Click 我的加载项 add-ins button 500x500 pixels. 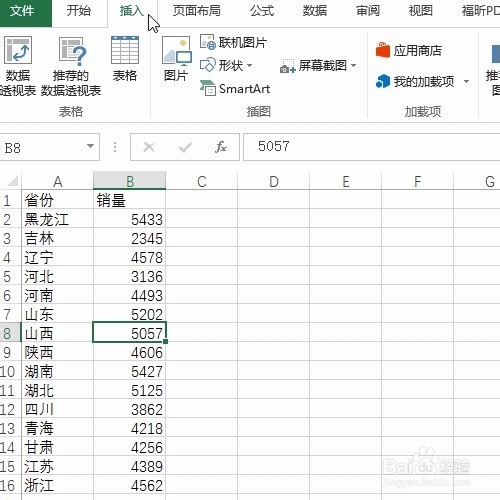point(415,81)
